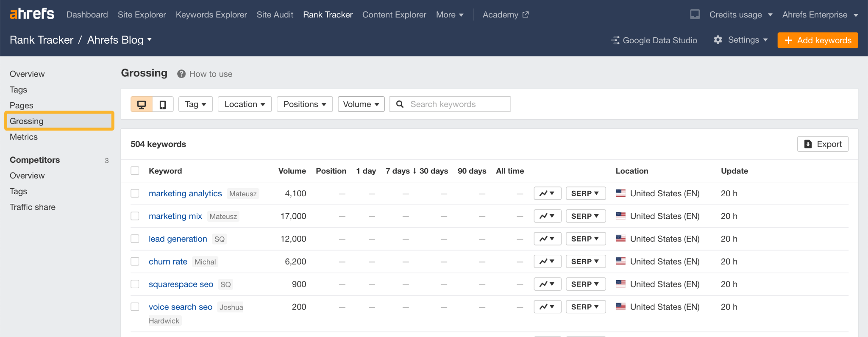Tick the select-all keywords checkbox
868x337 pixels.
tap(135, 170)
